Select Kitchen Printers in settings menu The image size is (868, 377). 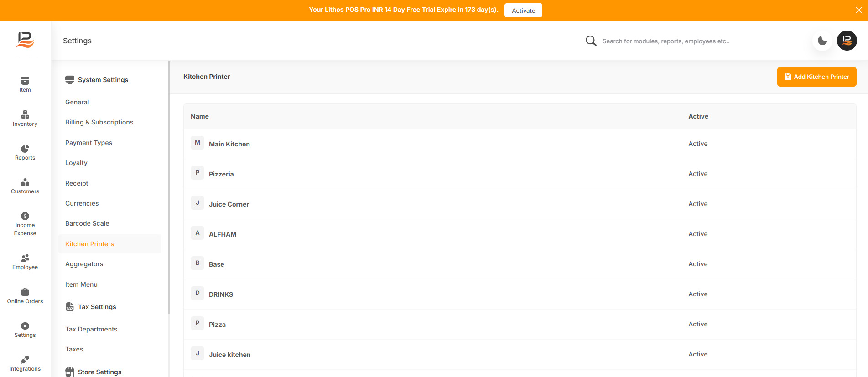(110, 244)
